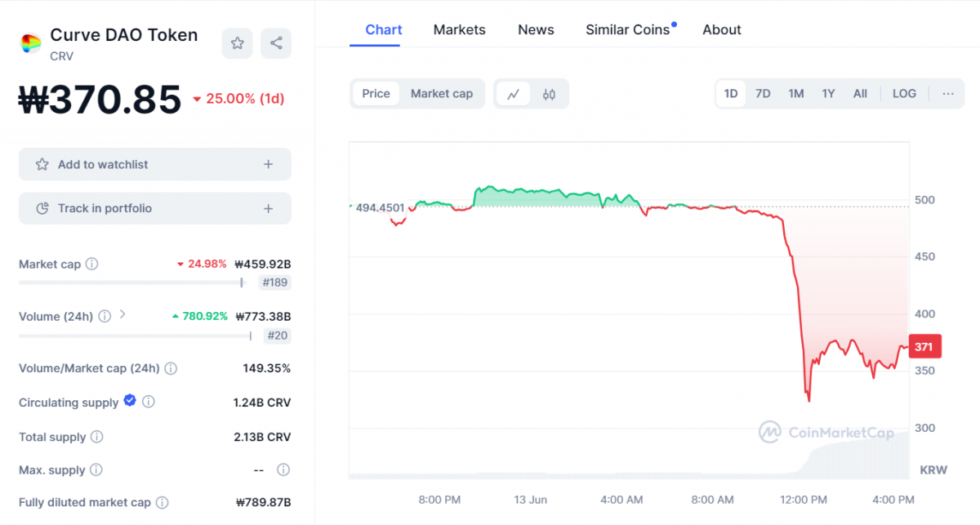Click the Volume rank progress bar
Image resolution: width=980 pixels, height=525 pixels.
(136, 335)
